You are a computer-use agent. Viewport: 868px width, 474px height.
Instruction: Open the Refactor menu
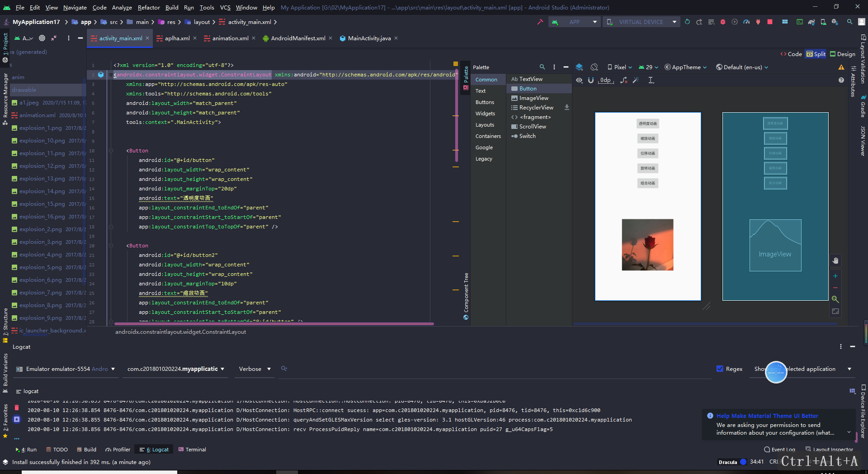(x=149, y=7)
